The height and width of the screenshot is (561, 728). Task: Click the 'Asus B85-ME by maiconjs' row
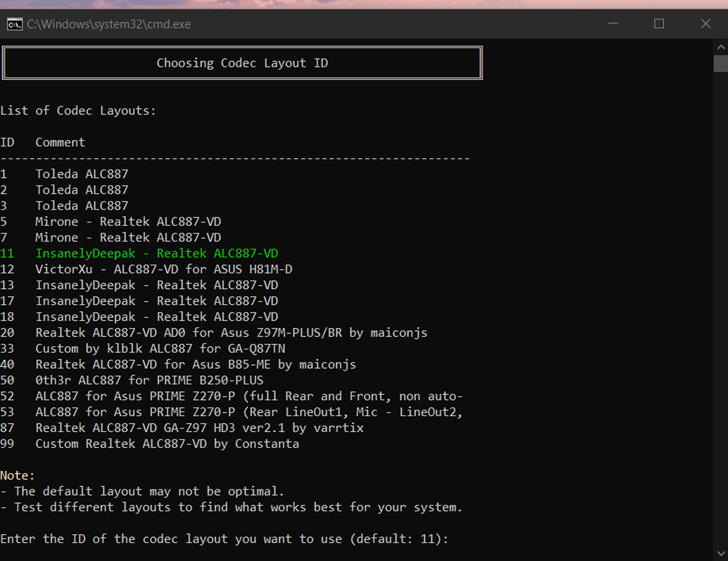(178, 364)
